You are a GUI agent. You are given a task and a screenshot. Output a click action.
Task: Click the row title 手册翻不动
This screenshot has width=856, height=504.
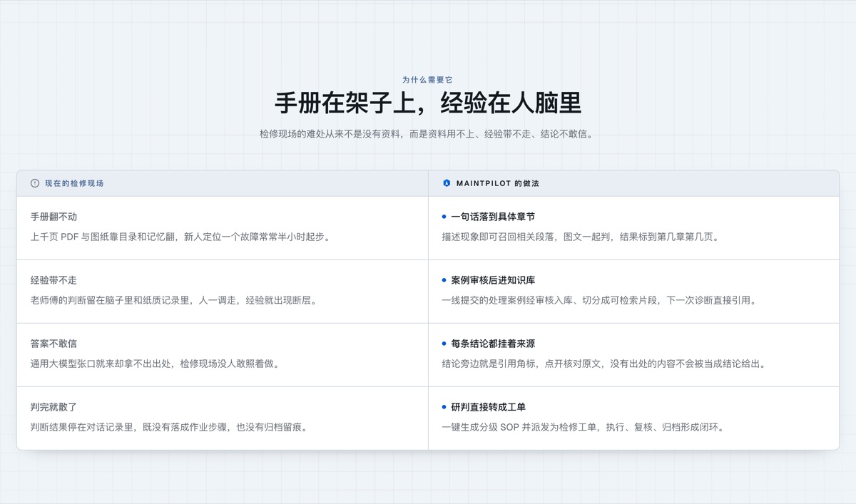tap(53, 217)
